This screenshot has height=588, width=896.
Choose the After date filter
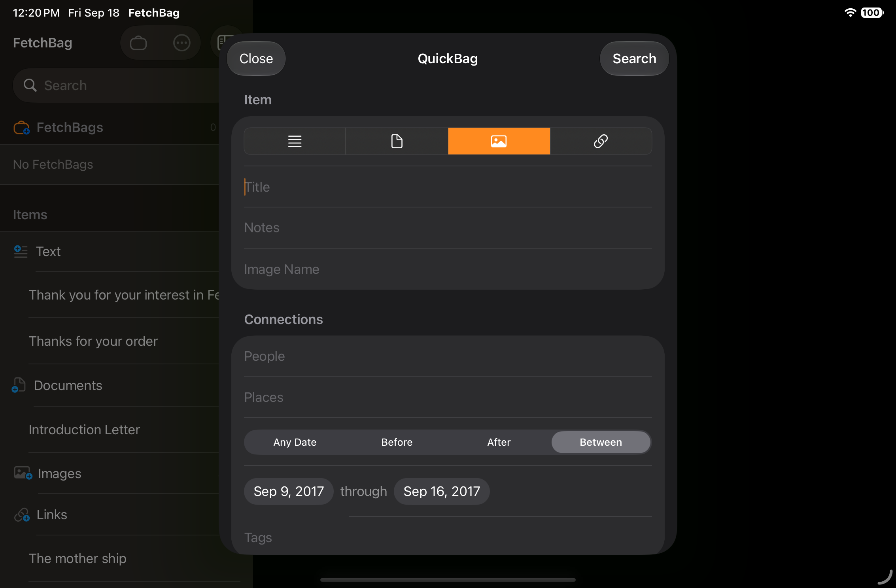pyautogui.click(x=499, y=442)
